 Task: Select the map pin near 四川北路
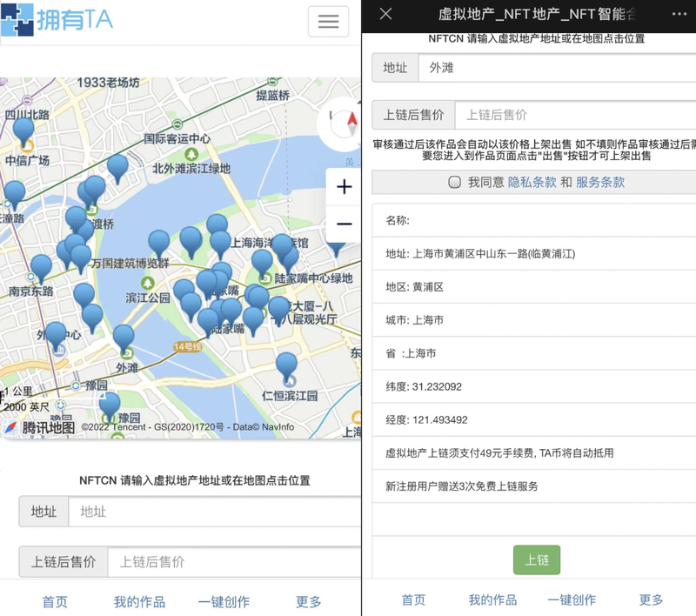click(23, 131)
